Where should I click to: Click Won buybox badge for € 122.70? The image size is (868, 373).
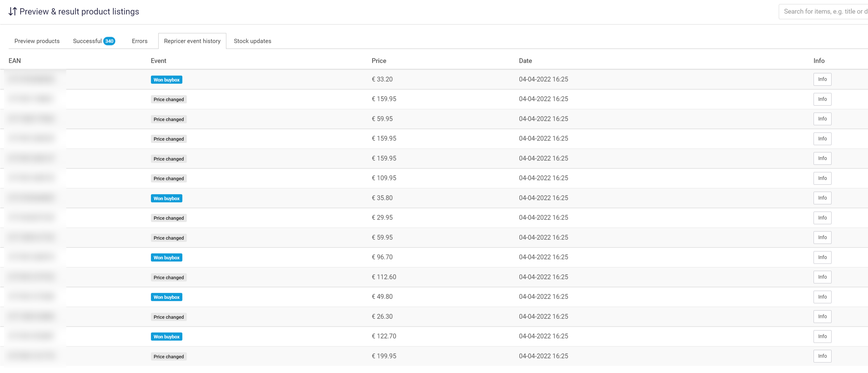pyautogui.click(x=166, y=337)
